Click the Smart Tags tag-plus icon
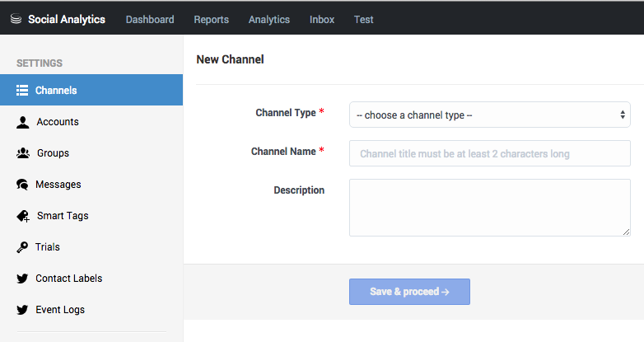Viewport: 644px width, 342px height. [23, 216]
